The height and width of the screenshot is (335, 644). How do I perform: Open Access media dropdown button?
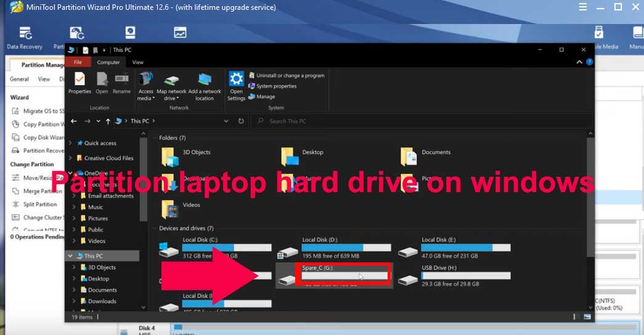click(146, 86)
